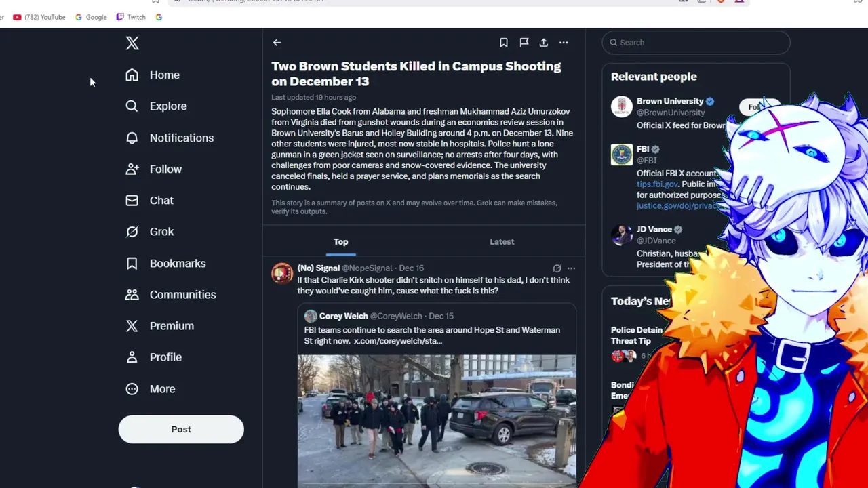Open the FBI profile name

643,149
